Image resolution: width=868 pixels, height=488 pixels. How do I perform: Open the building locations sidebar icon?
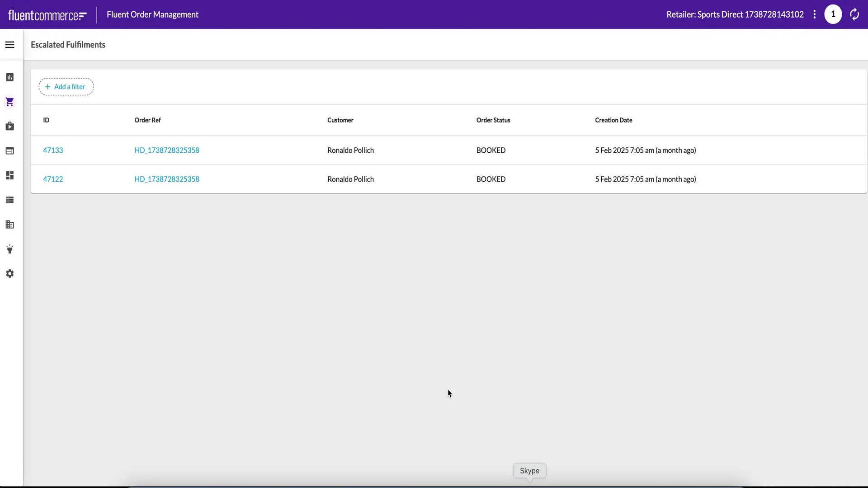pos(10,225)
